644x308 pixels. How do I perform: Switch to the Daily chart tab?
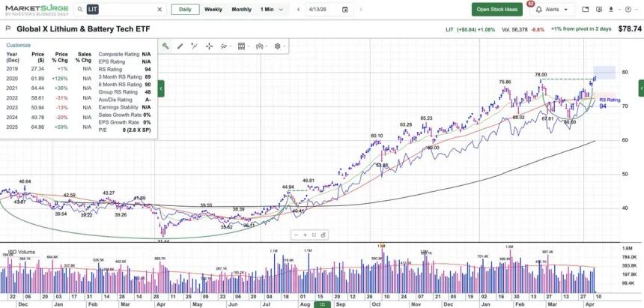pos(185,10)
